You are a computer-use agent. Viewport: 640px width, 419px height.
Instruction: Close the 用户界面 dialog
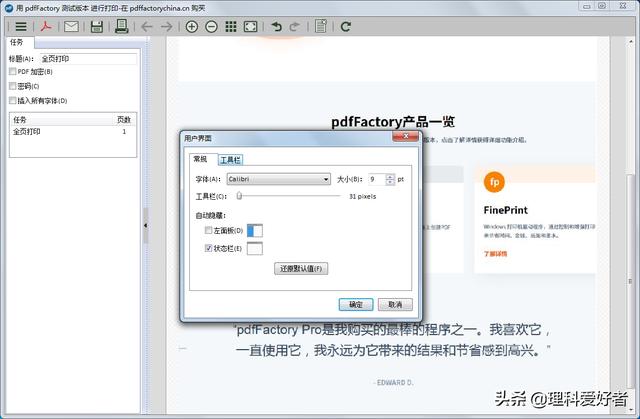(405, 137)
